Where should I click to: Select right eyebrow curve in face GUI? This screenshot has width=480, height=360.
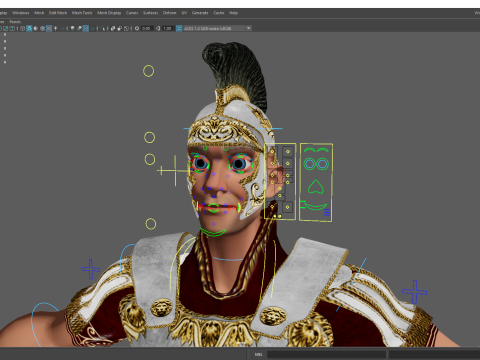click(323, 150)
